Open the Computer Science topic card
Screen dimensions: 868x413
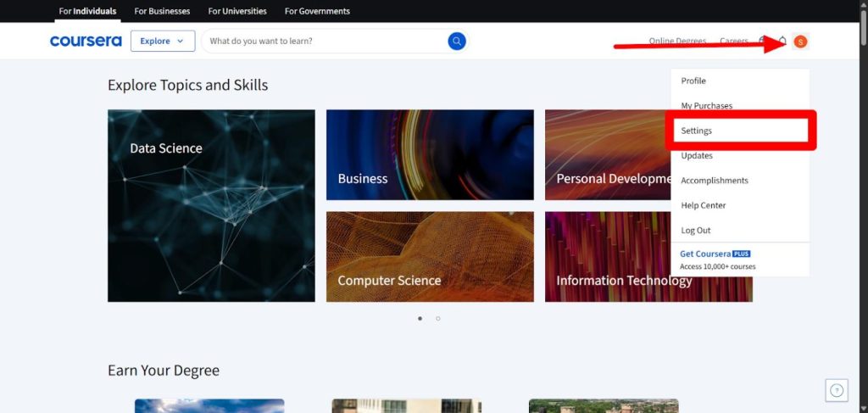point(430,257)
